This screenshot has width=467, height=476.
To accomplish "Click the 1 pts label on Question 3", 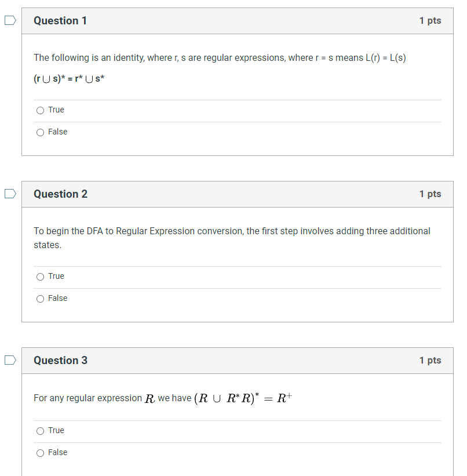I will click(x=430, y=360).
